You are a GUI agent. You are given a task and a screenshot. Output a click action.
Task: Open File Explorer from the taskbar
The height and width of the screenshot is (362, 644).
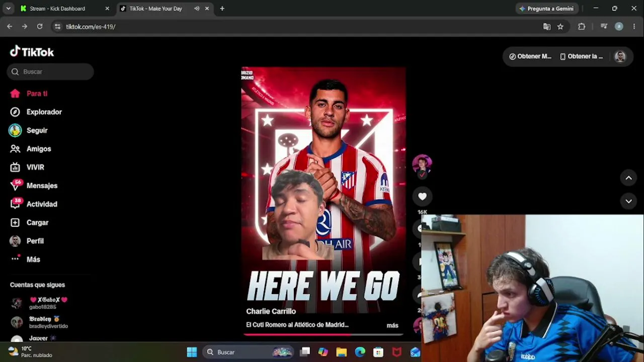tap(342, 352)
